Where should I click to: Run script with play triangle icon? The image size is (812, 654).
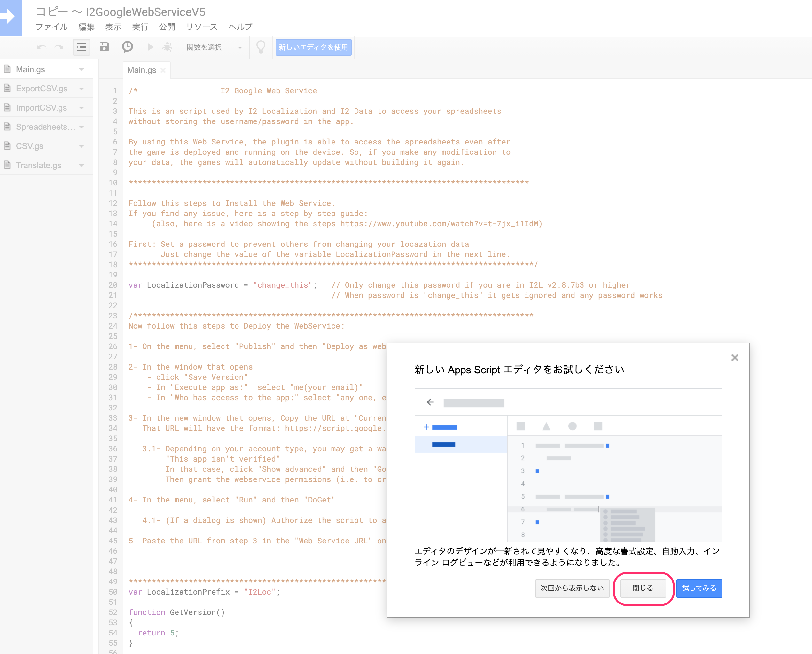[x=150, y=47]
